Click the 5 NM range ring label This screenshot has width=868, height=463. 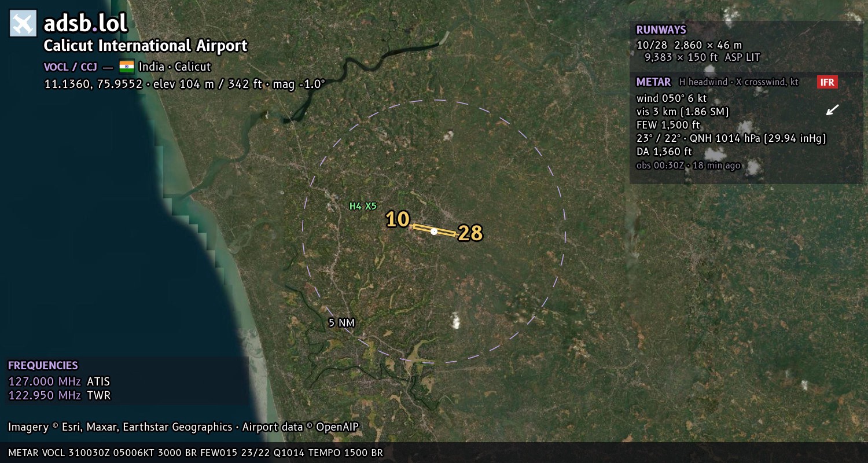341,323
